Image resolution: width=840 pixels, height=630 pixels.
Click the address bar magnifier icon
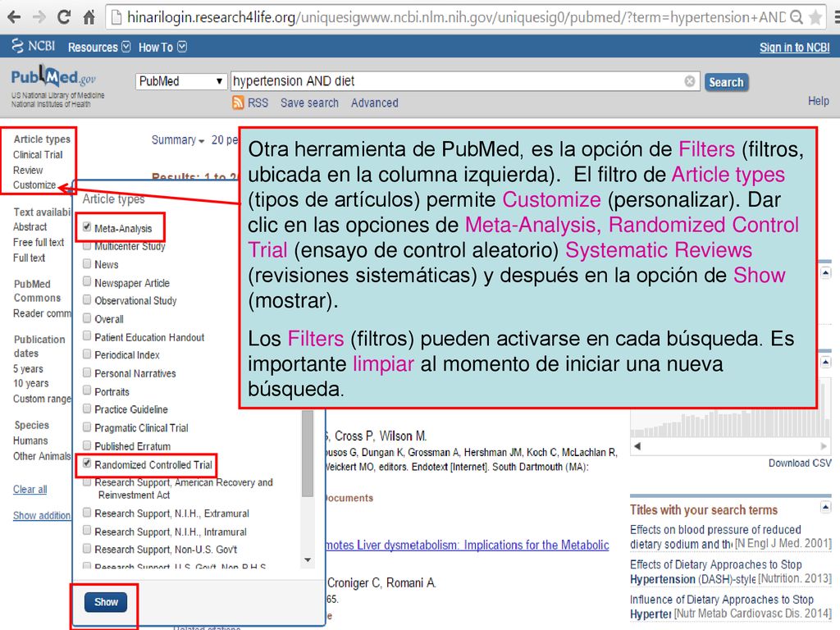click(x=797, y=18)
